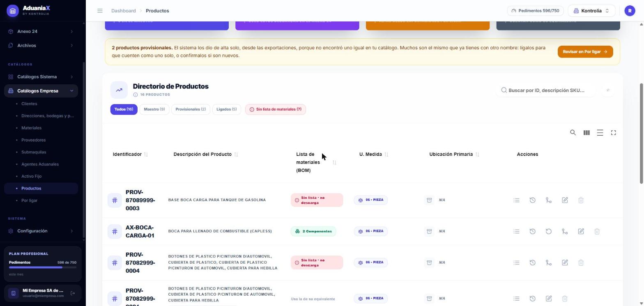Click the main page vertical scrollbar
Viewport: 644px width, 306px height.
642,134
